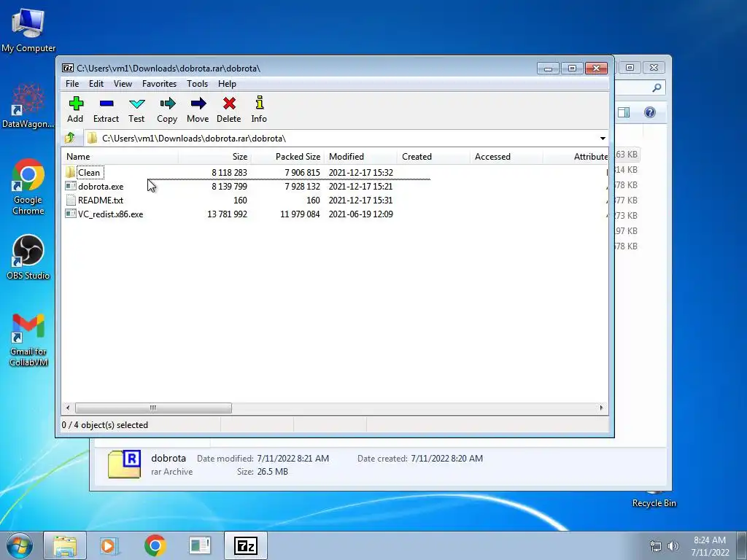
Task: Select the README.txt size value 160
Action: [x=240, y=201]
